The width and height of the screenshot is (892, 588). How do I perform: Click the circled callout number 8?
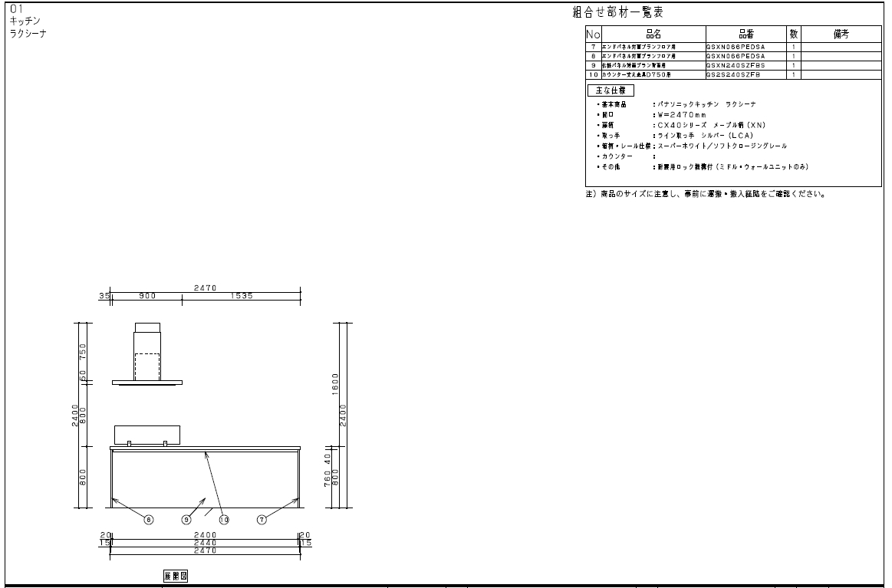(x=149, y=519)
